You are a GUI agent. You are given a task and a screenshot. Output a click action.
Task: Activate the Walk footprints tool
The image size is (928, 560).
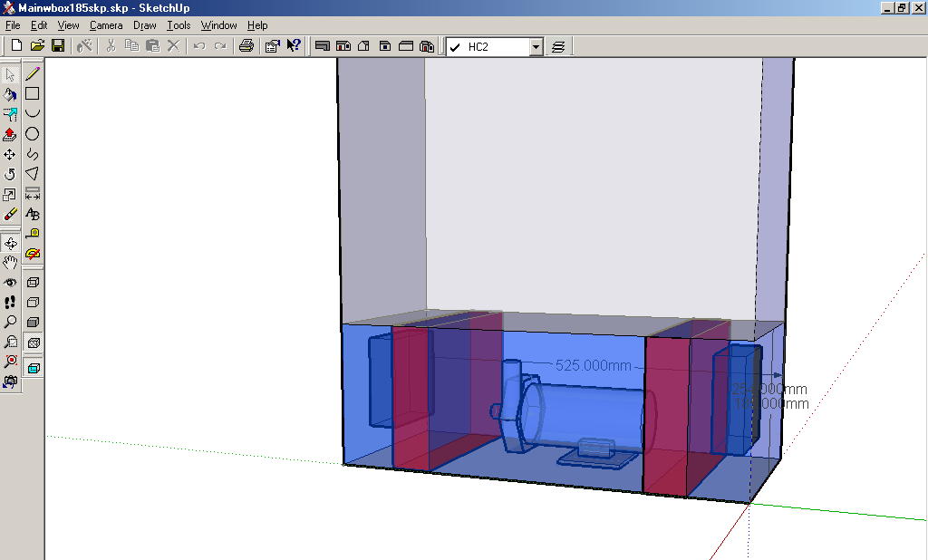[x=10, y=303]
